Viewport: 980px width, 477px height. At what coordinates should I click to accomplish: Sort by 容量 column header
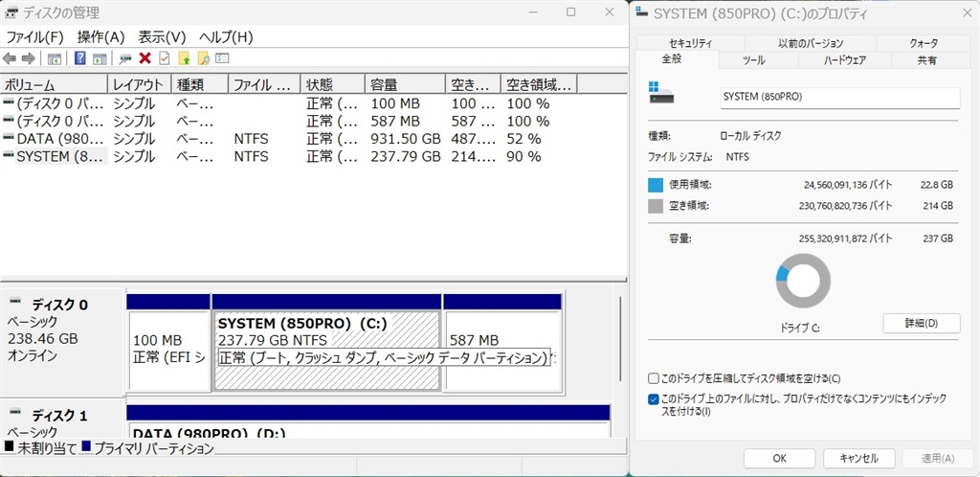[405, 85]
